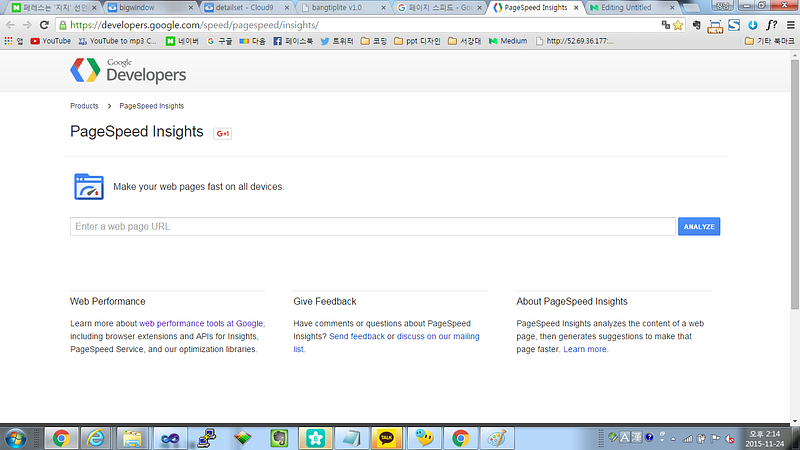Click the blue download arrow extension
This screenshot has width=800, height=450.
[753, 25]
